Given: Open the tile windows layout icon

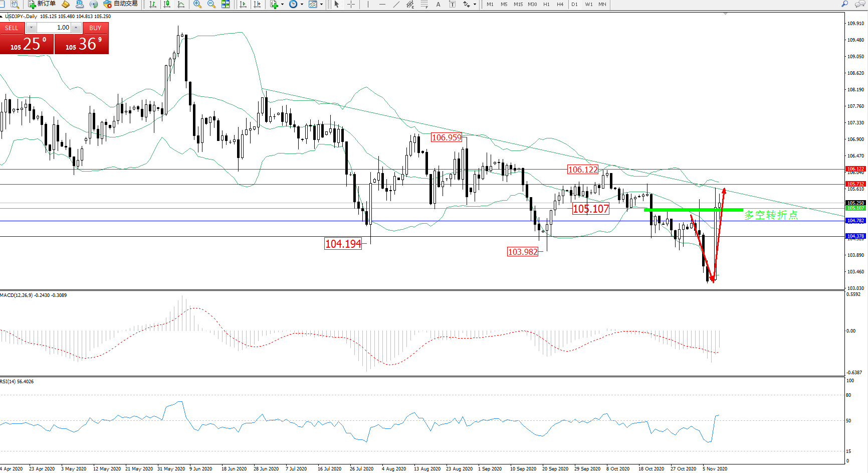Looking at the screenshot, I should 226,4.
